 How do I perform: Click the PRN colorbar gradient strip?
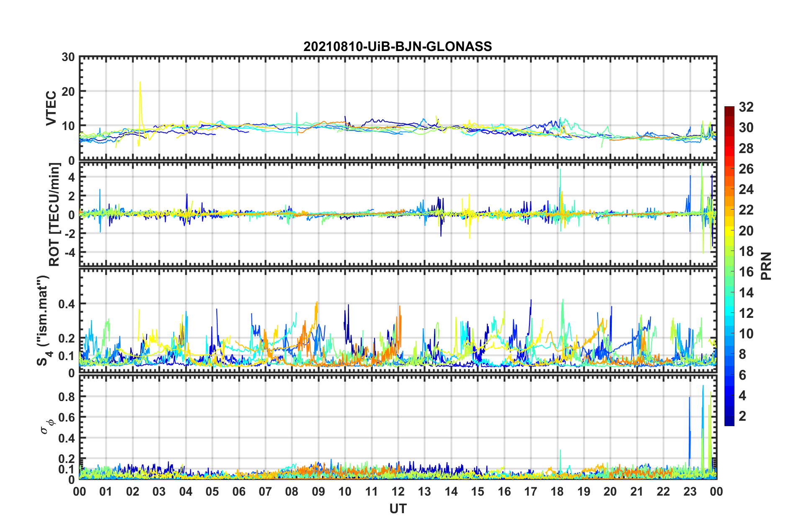point(729,266)
